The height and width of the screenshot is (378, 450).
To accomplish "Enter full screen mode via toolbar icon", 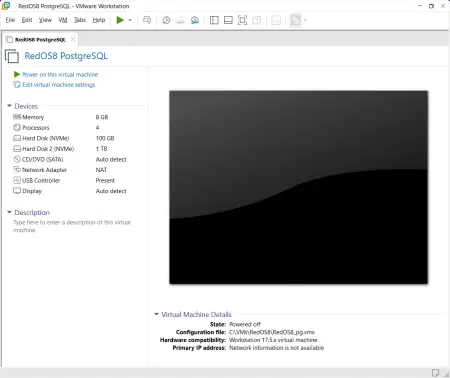I will [242, 20].
